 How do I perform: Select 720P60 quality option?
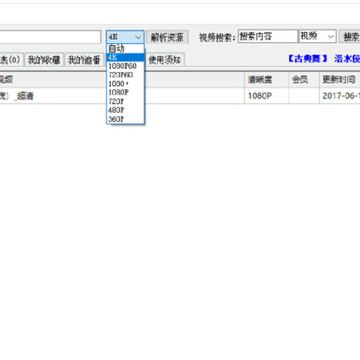click(125, 75)
